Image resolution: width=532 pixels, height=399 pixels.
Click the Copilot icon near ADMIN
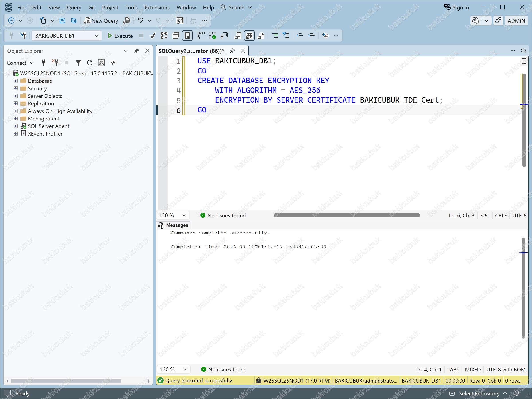tap(475, 20)
